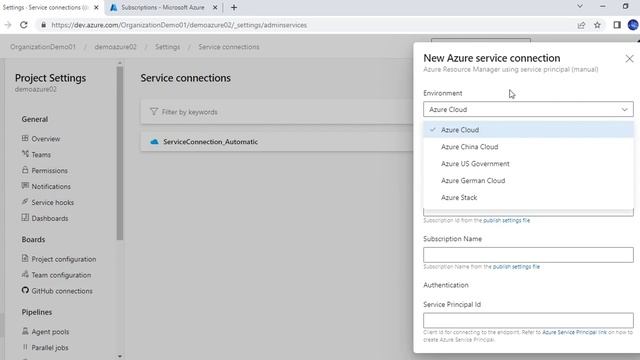Open demoazure02 breadcrumb
The height and width of the screenshot is (360, 640).
click(116, 47)
